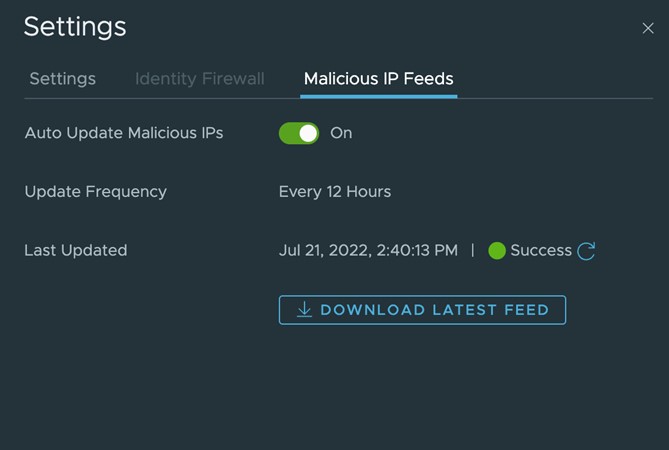Click the On label next to the toggle
This screenshot has width=669, height=450.
tap(341, 133)
